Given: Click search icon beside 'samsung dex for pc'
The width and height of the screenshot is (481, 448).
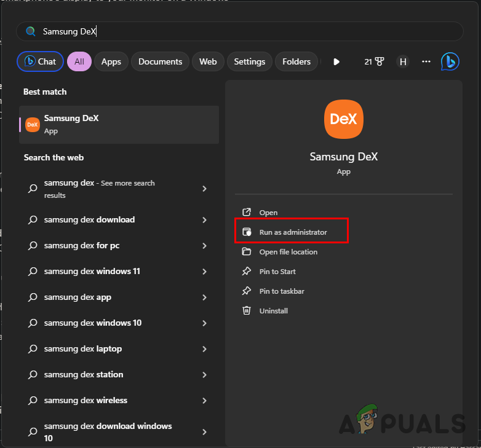Looking at the screenshot, I should [x=33, y=246].
